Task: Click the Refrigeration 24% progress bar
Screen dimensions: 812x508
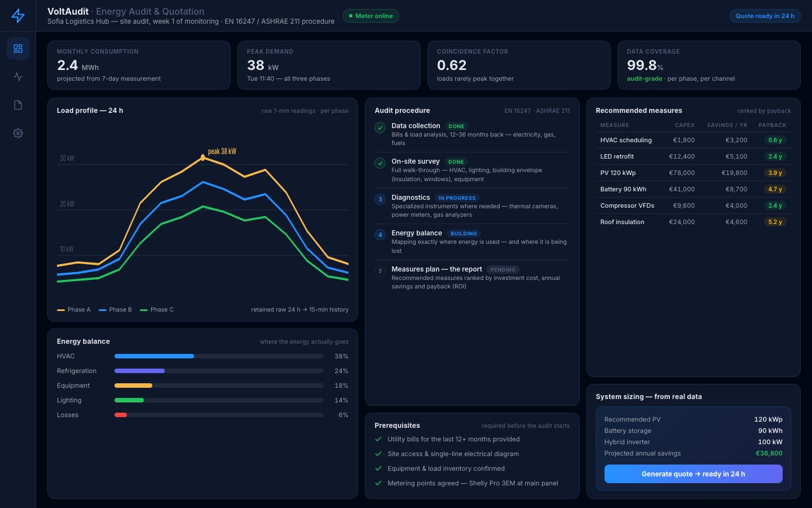Action: [219, 371]
